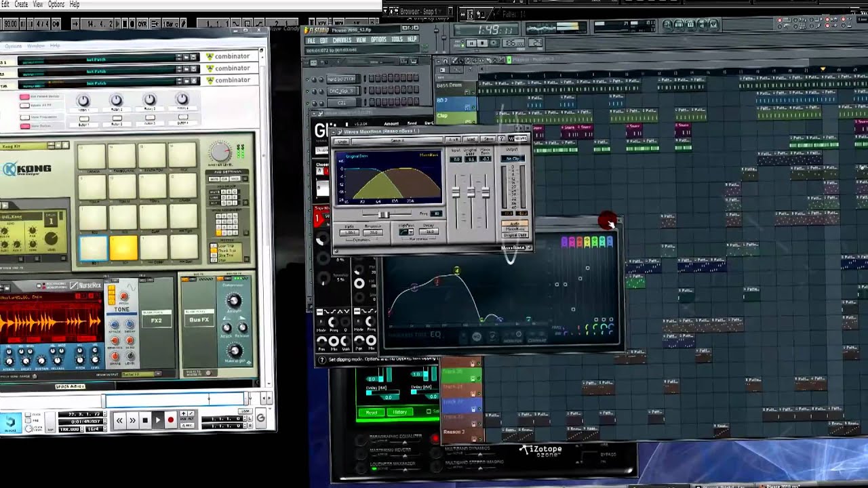The height and width of the screenshot is (488, 868).
Task: Toggle Show Devices on the Combinator
Action: (x=25, y=125)
